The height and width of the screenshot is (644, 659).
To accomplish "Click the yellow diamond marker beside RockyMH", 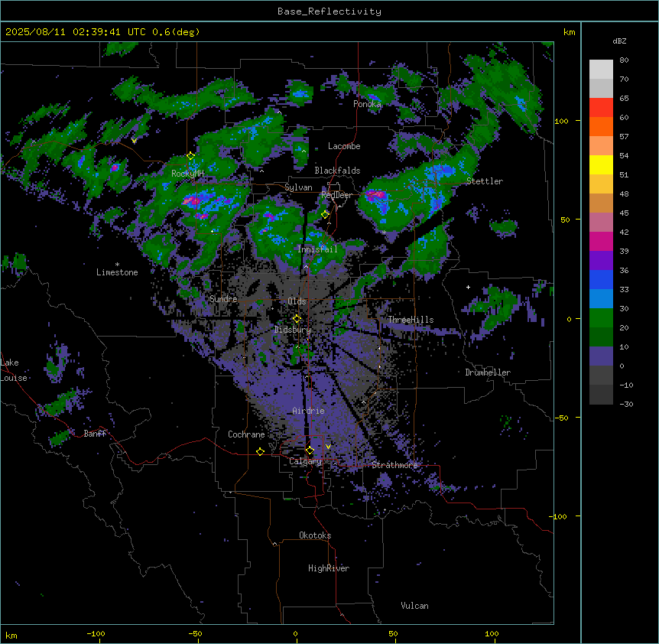I will coord(191,156).
